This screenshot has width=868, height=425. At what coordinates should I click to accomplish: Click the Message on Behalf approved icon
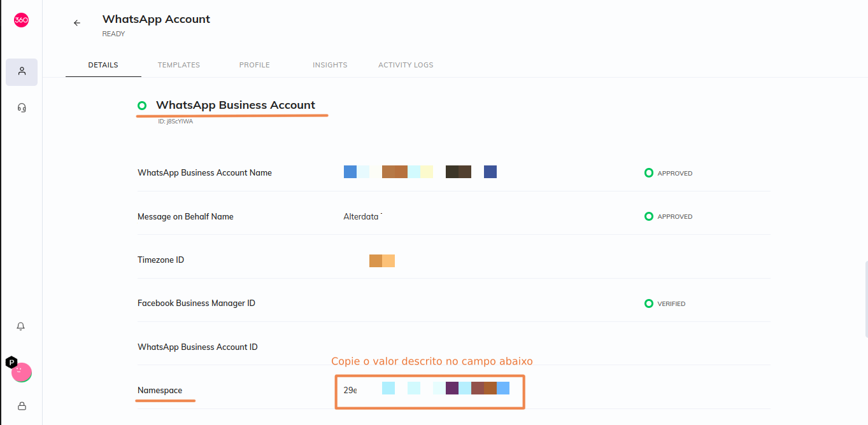(x=649, y=216)
